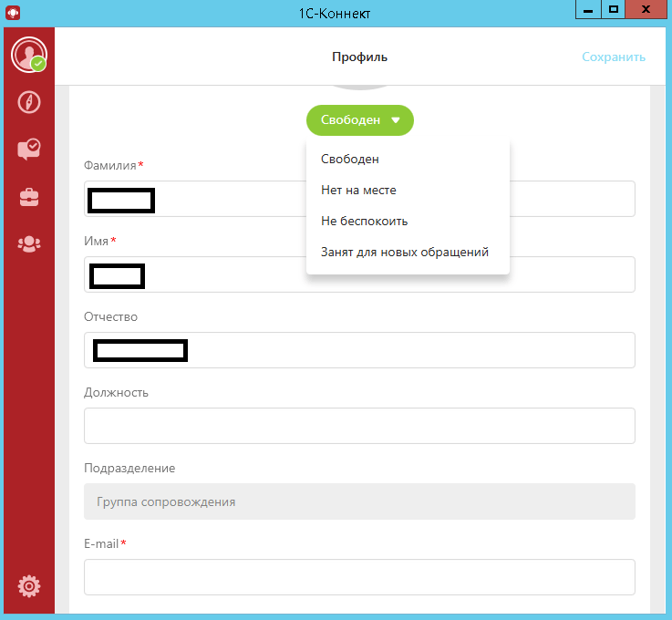Screen dimensions: 672x620
Task: Click the 1C-Connect app logo in title bar
Action: click(13, 13)
